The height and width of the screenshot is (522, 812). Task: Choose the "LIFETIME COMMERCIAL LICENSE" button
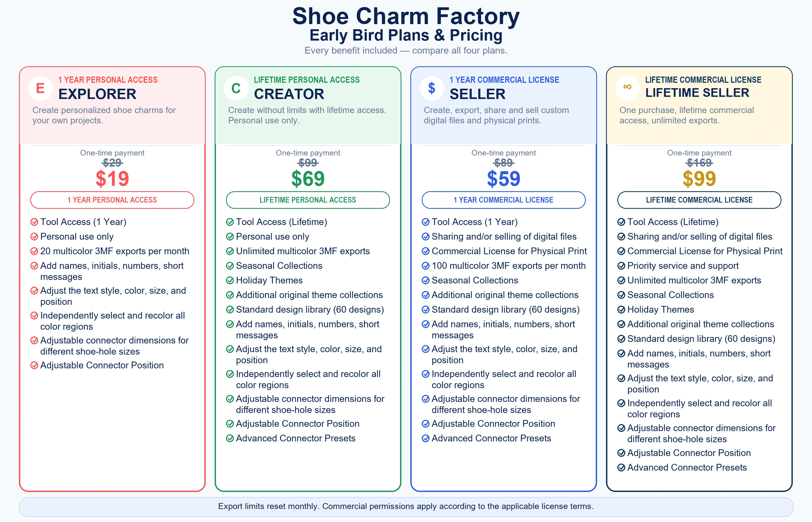699,200
